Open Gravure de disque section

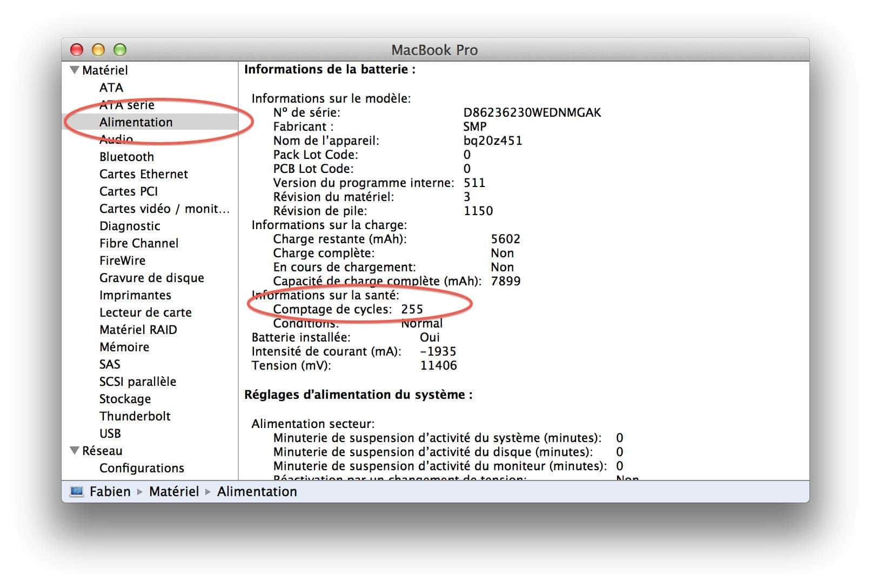pyautogui.click(x=152, y=278)
